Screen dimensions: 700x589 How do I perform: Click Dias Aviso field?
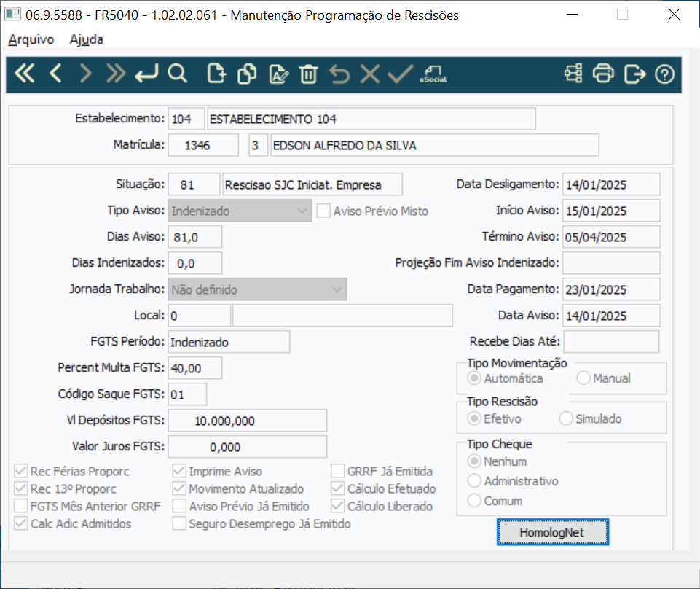point(195,237)
